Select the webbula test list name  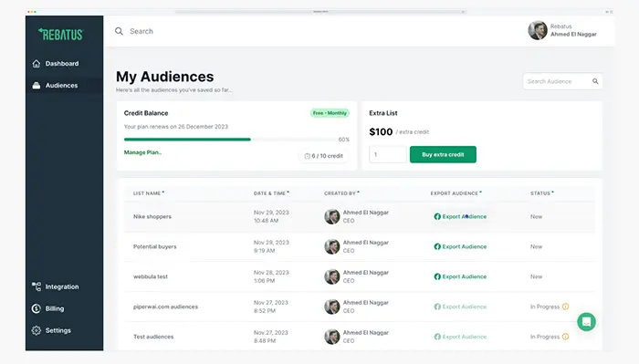click(151, 276)
